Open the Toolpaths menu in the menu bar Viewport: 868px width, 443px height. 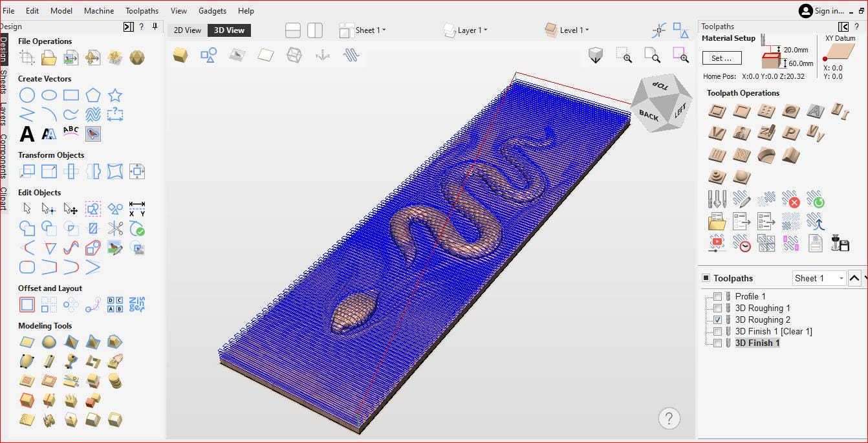[x=142, y=10]
